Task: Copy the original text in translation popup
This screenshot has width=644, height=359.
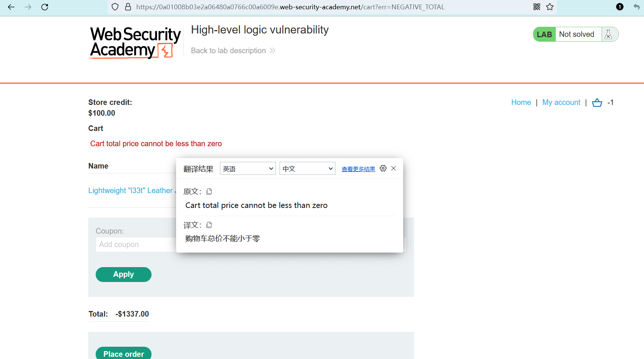Action: click(x=209, y=191)
